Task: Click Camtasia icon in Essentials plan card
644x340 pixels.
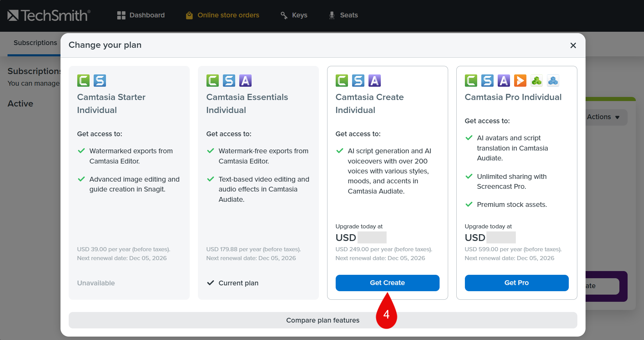Action: point(213,81)
